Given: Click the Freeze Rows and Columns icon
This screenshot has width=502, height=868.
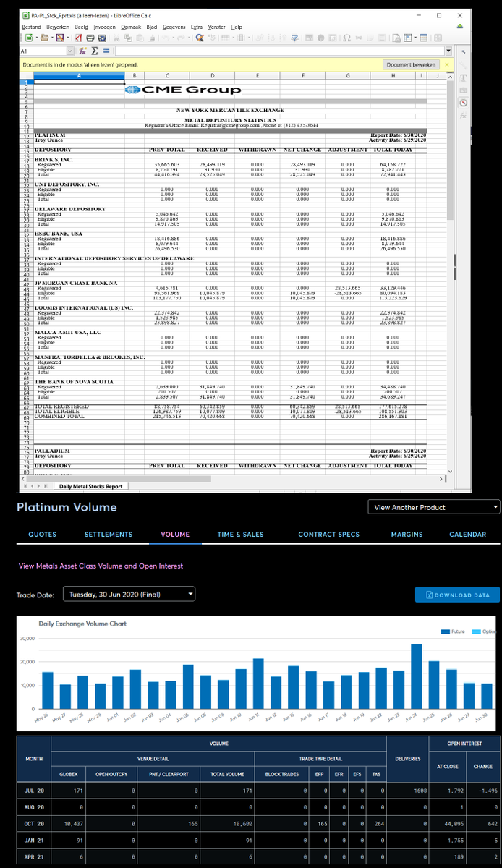Looking at the screenshot, I should click(408, 38).
